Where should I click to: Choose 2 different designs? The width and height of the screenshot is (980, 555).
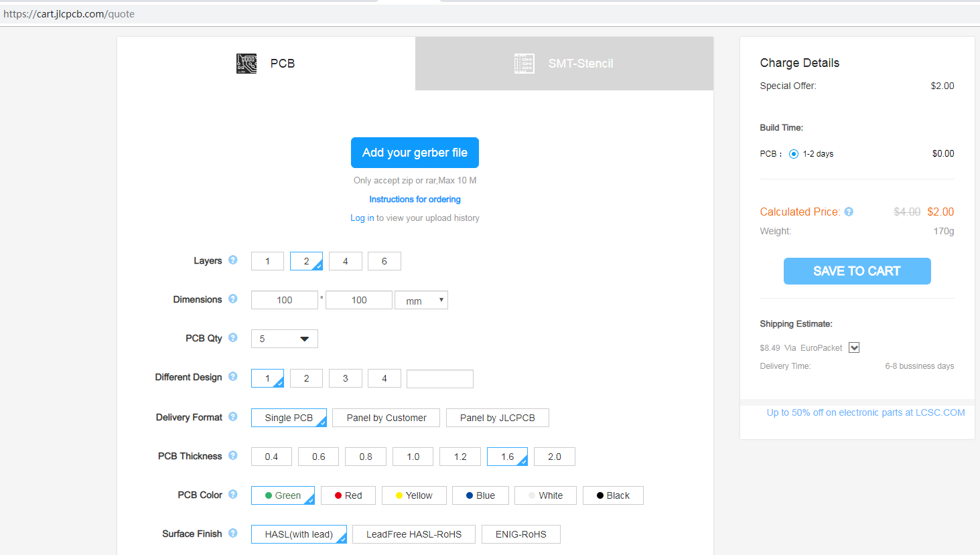[306, 378]
